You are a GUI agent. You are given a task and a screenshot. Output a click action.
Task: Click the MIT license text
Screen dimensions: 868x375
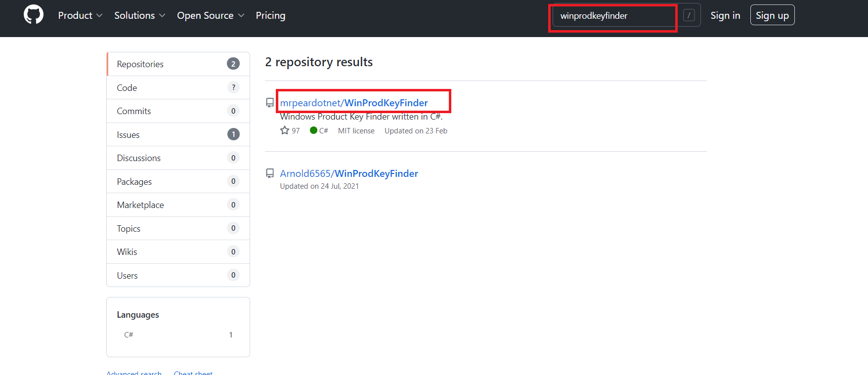[x=356, y=131]
